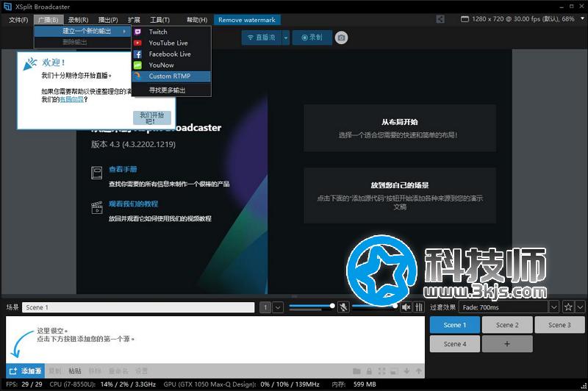Select Facebook Live output

171,54
